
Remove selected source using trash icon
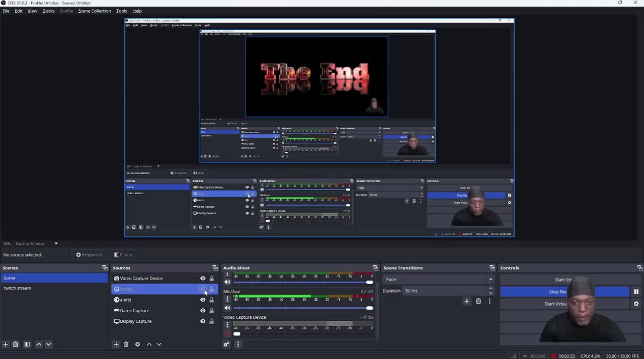coord(126,344)
